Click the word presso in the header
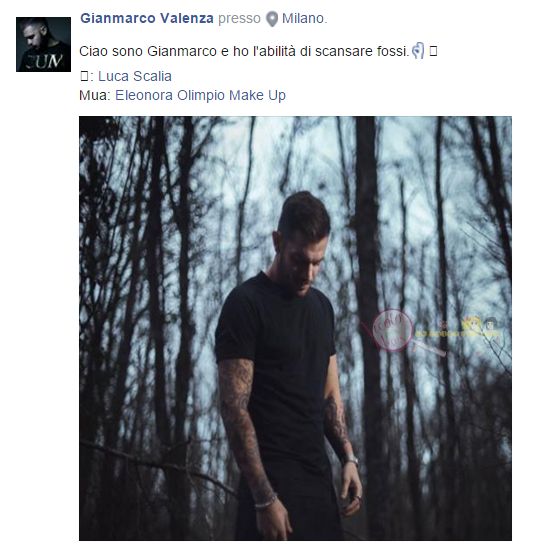Screen dimensions: 541x547 click(239, 18)
